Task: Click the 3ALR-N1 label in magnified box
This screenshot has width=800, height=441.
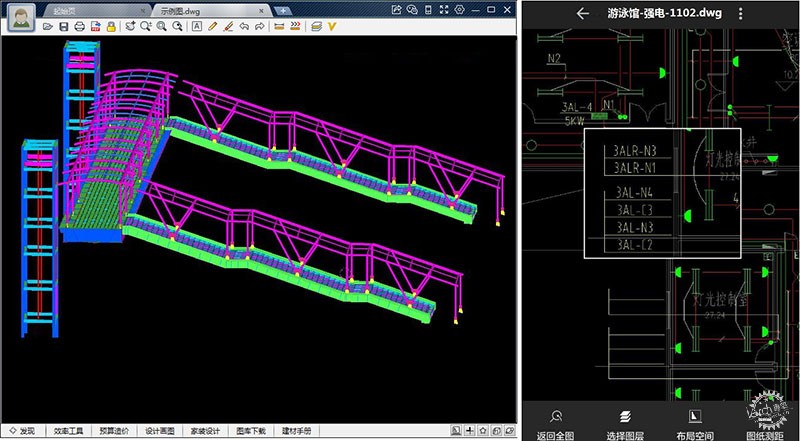Action: coord(635,167)
